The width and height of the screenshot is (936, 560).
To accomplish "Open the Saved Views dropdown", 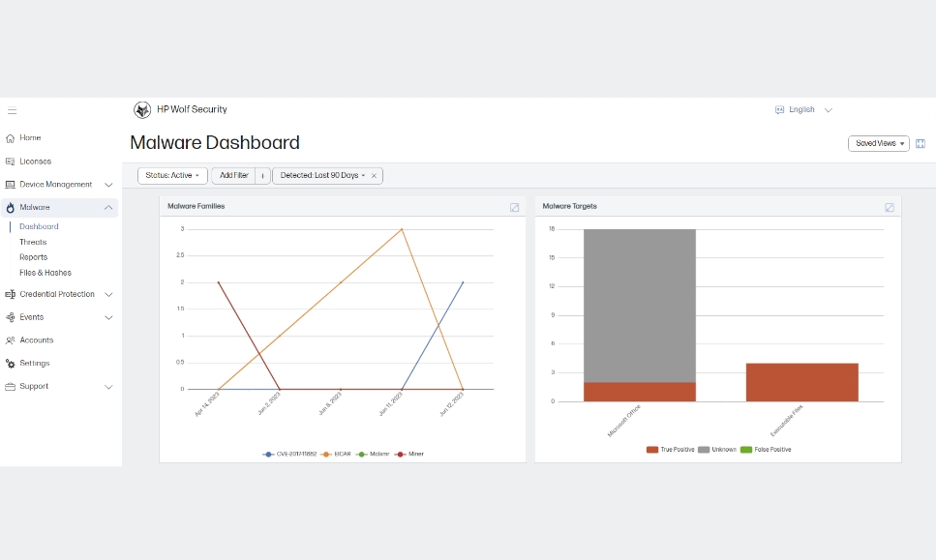I will (x=879, y=143).
